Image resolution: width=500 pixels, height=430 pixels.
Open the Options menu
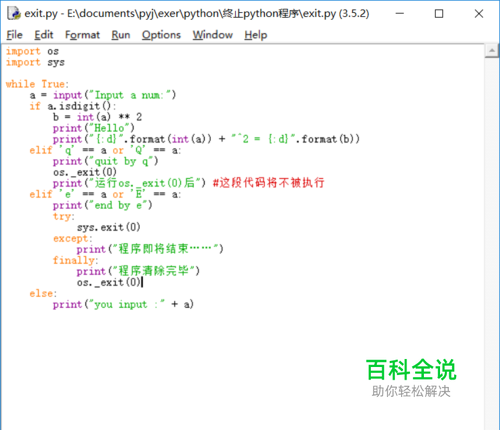[161, 35]
